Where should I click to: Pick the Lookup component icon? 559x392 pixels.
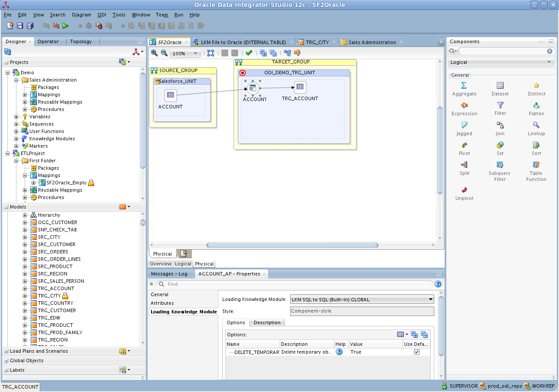pos(536,125)
